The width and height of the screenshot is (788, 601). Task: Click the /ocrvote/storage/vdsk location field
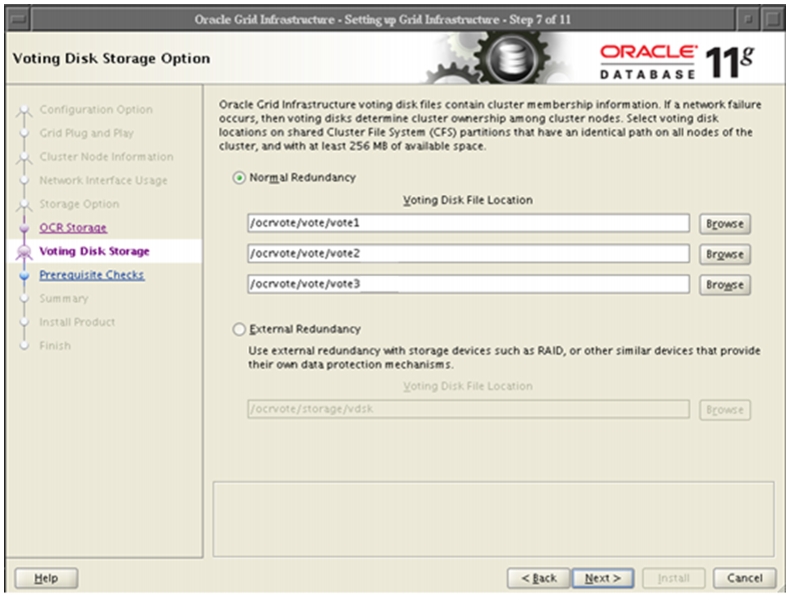point(468,409)
